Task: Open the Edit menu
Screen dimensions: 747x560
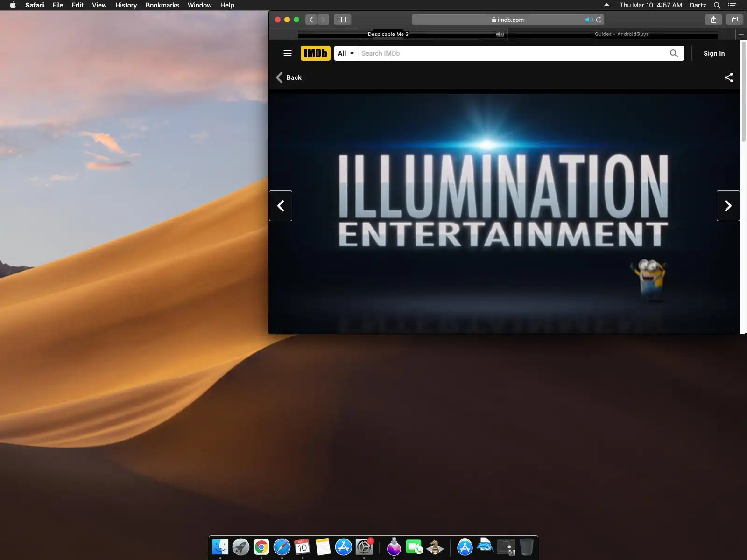Action: click(78, 5)
